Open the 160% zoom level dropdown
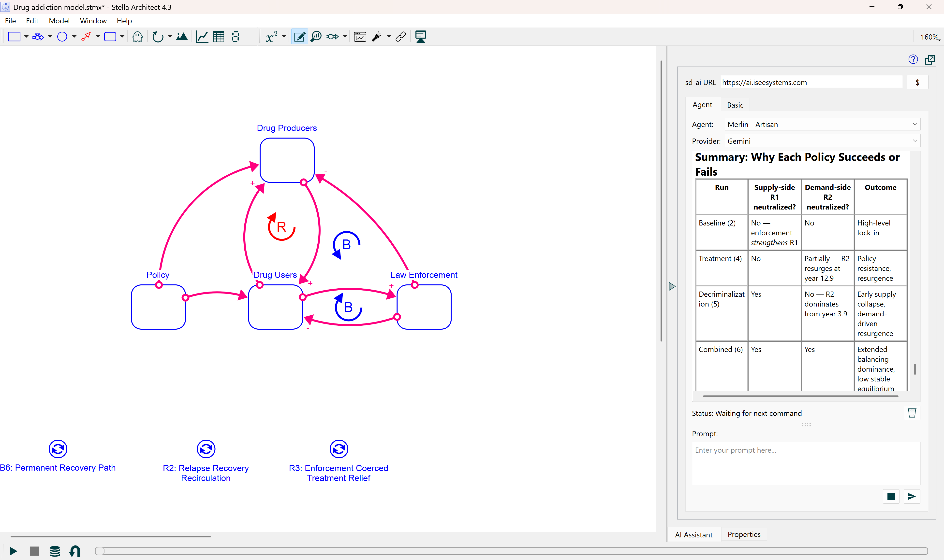 [930, 37]
